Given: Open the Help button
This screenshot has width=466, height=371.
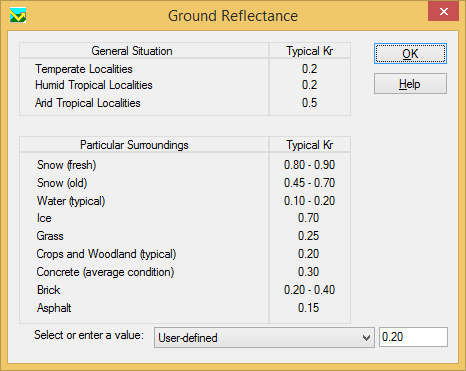Looking at the screenshot, I should coord(410,84).
